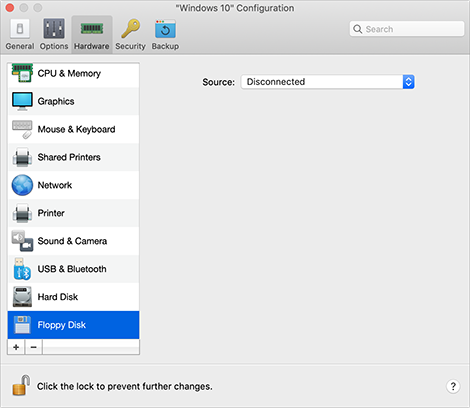470x408 pixels.
Task: Click the USB & Bluetooth icon
Action: coord(22,269)
